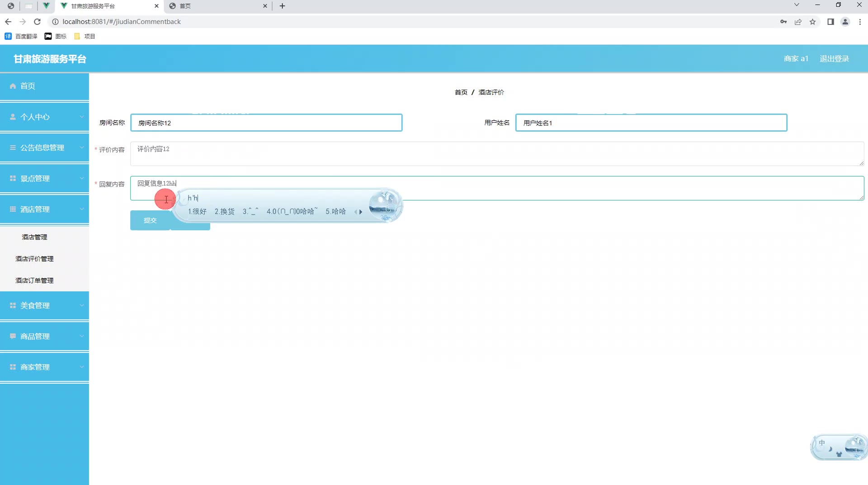
Task: Click the grid icon next to 商家管理
Action: [13, 367]
